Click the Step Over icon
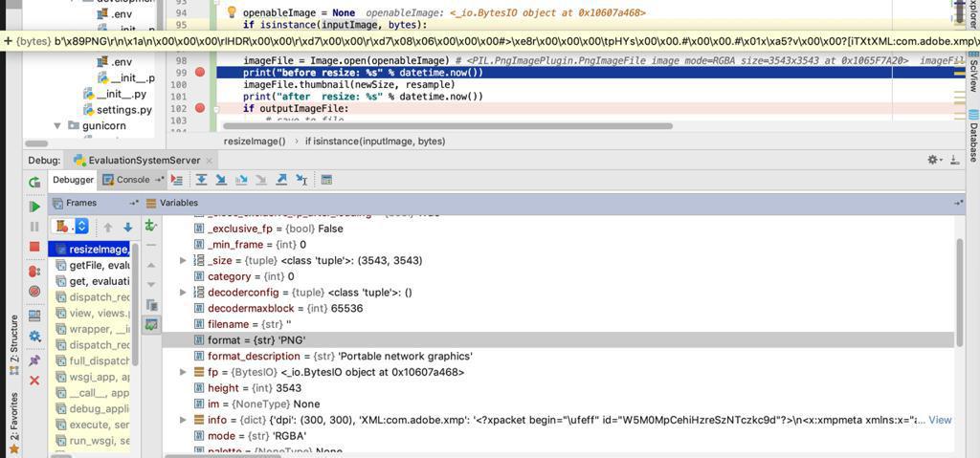 coord(201,180)
